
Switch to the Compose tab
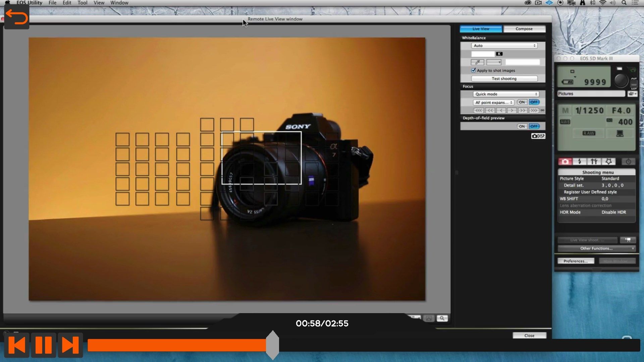(x=524, y=29)
